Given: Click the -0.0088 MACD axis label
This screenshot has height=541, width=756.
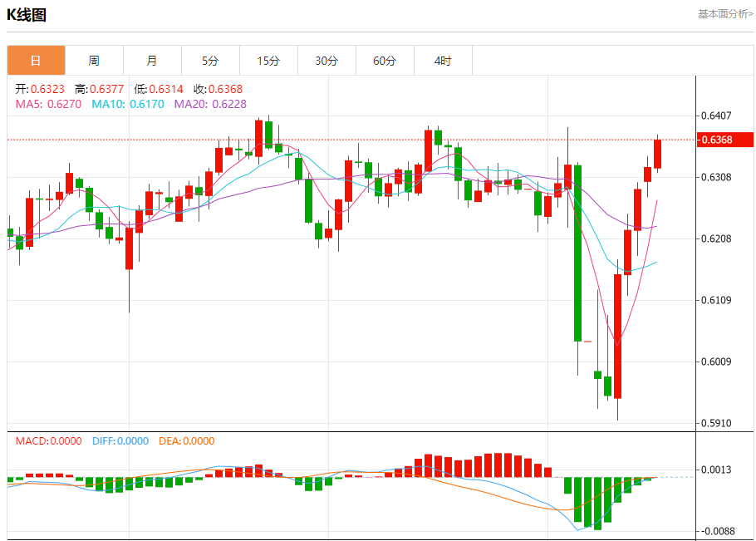Looking at the screenshot, I should [x=717, y=531].
